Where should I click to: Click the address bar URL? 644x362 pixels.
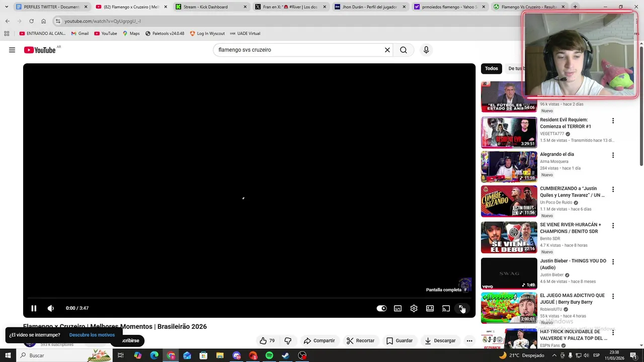(x=103, y=21)
